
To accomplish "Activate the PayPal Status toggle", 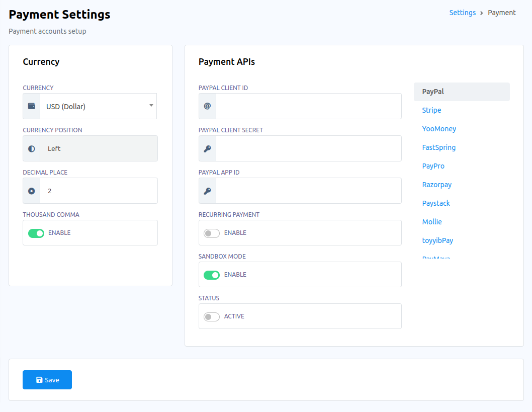I will click(212, 316).
